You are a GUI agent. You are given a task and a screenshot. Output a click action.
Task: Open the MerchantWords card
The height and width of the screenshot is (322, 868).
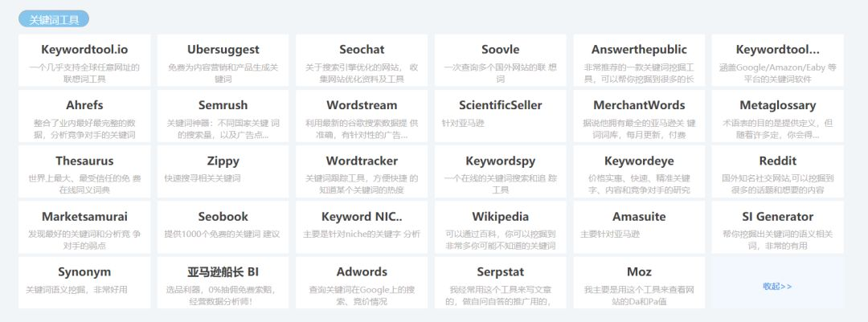pos(639,116)
